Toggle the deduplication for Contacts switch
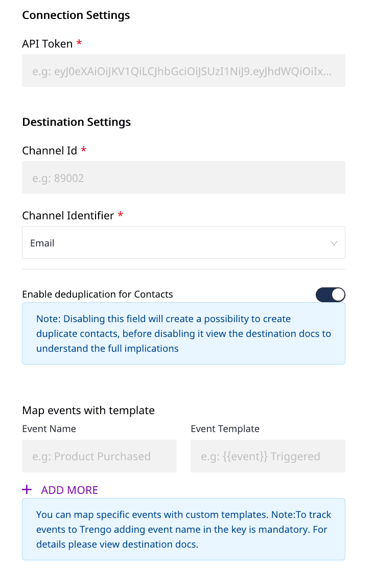The height and width of the screenshot is (588, 373). click(x=331, y=295)
